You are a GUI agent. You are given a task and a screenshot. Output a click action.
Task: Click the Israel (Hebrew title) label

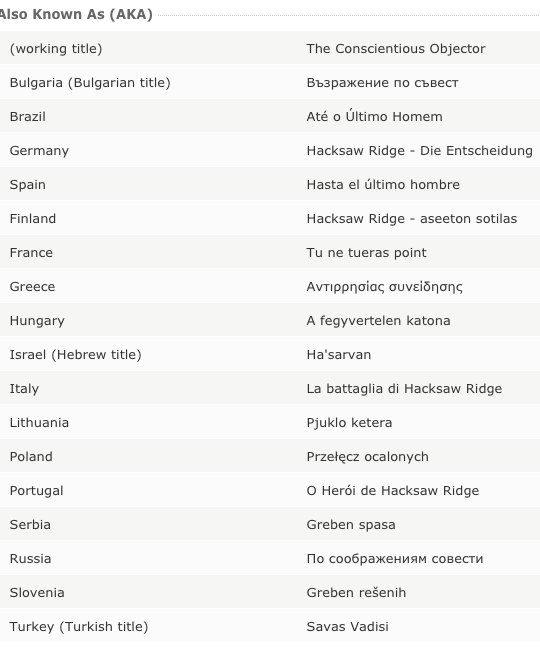tap(75, 354)
